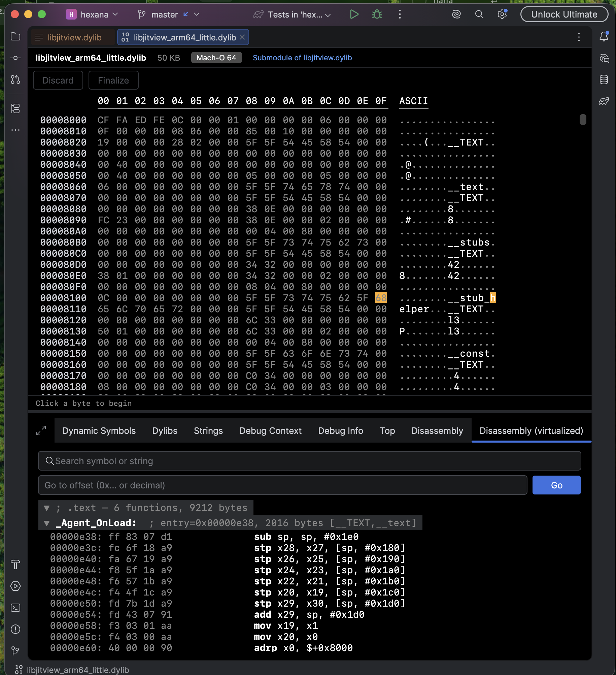Run the tests with the green play icon
The width and height of the screenshot is (616, 675).
(x=354, y=14)
